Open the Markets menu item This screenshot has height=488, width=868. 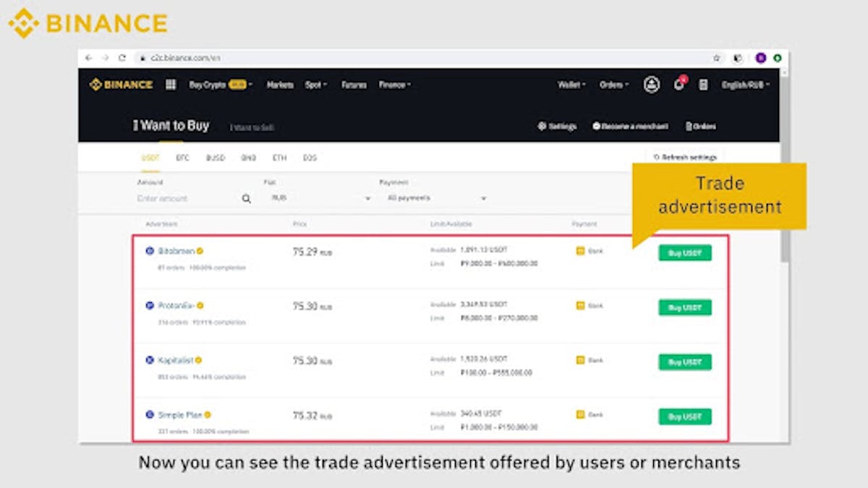pyautogui.click(x=280, y=85)
